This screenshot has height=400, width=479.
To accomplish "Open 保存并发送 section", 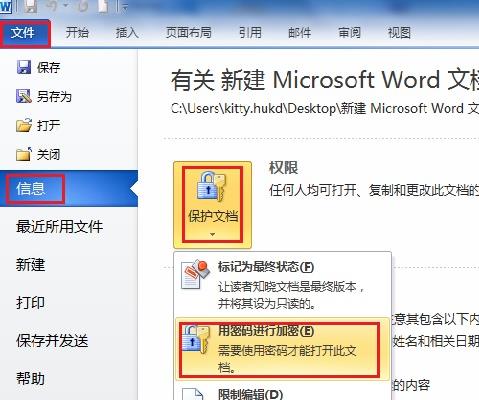I will (52, 341).
